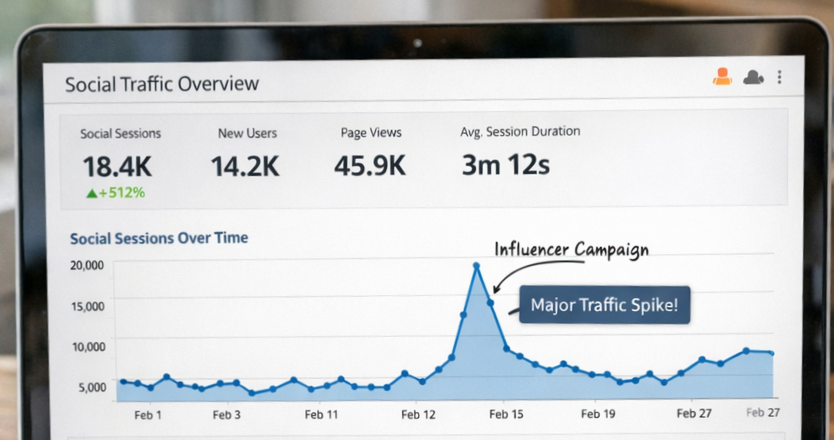The height and width of the screenshot is (440, 834).
Task: Click the Feb 19 x-axis label
Action: click(x=597, y=413)
